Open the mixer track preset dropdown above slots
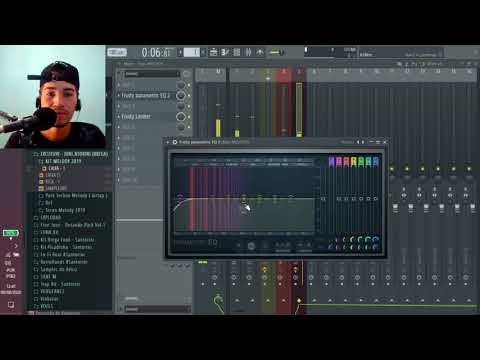Image resolution: width=480 pixels, height=360 pixels. [x=152, y=74]
